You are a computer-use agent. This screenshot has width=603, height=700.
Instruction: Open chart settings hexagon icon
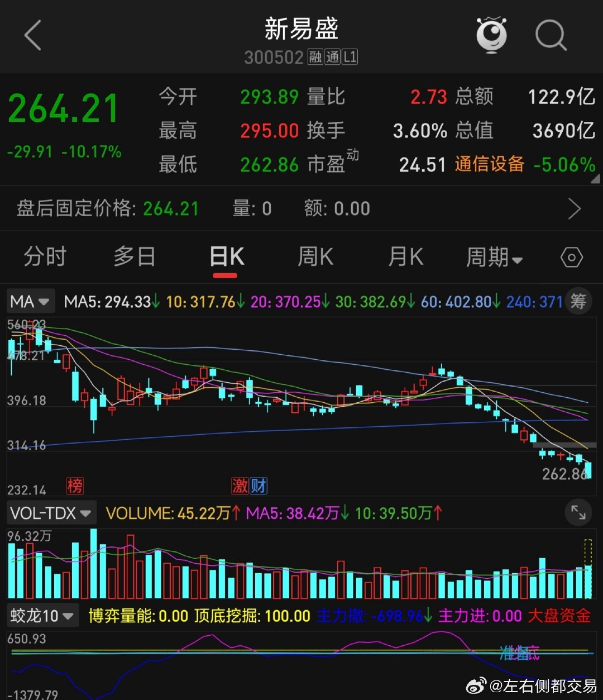(x=572, y=258)
